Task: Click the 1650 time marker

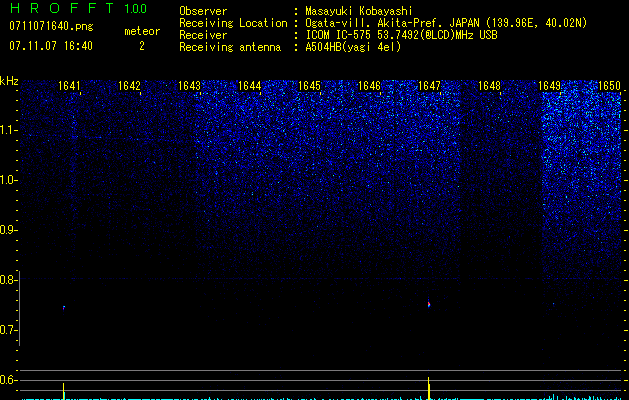Action: (609, 86)
